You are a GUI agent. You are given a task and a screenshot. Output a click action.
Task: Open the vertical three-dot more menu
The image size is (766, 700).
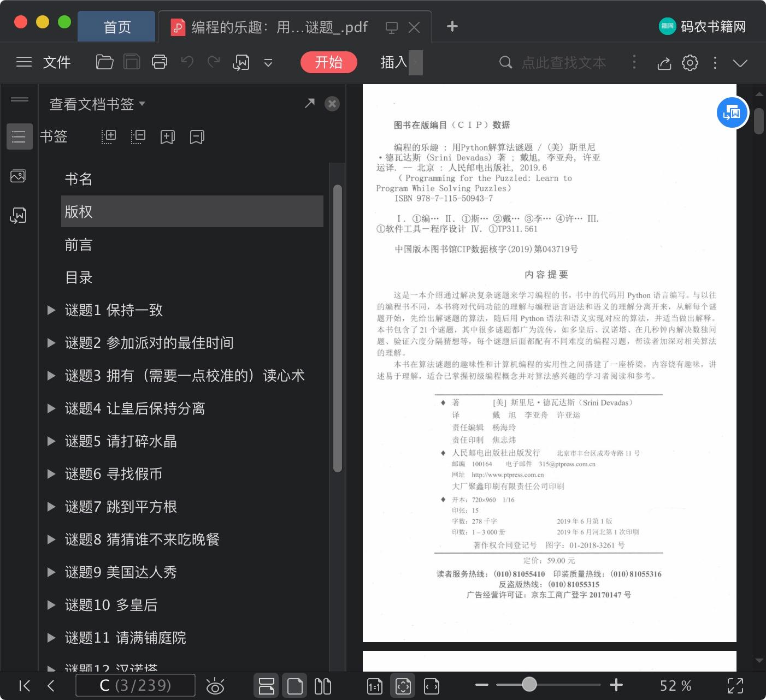[715, 63]
